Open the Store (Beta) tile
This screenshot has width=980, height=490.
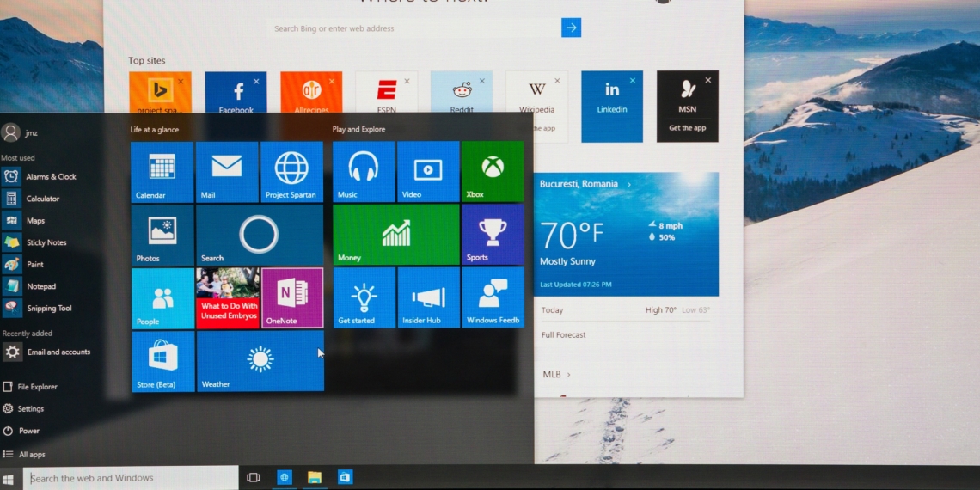pyautogui.click(x=162, y=361)
